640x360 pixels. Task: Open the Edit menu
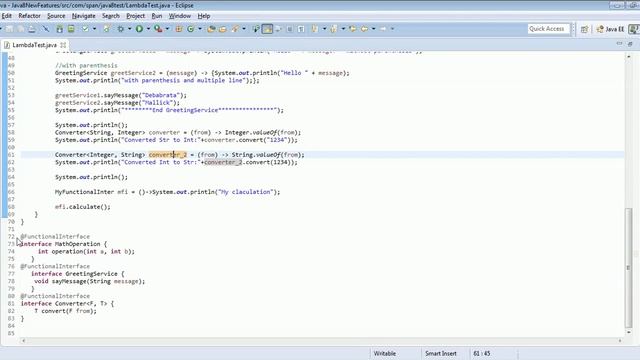(x=7, y=16)
